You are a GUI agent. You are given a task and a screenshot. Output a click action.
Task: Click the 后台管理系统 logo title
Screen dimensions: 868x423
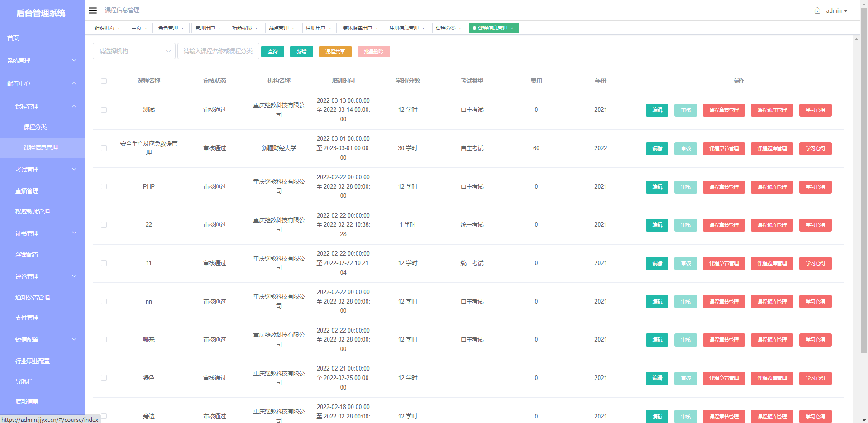pos(41,13)
